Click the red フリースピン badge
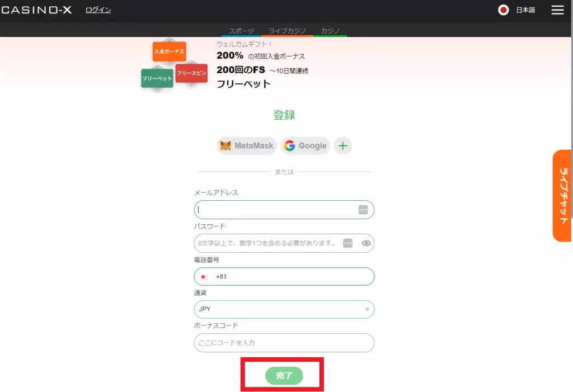Screen dimensions: 573x392 [x=191, y=73]
